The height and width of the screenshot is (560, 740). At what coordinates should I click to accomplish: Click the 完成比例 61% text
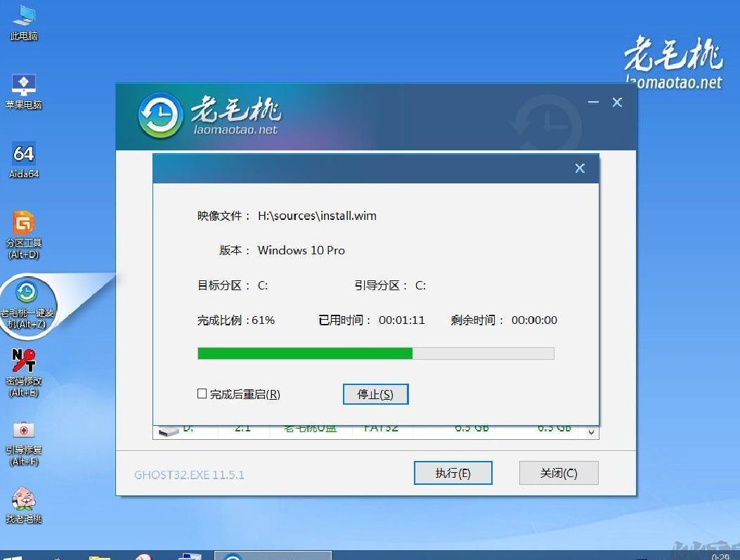(236, 320)
